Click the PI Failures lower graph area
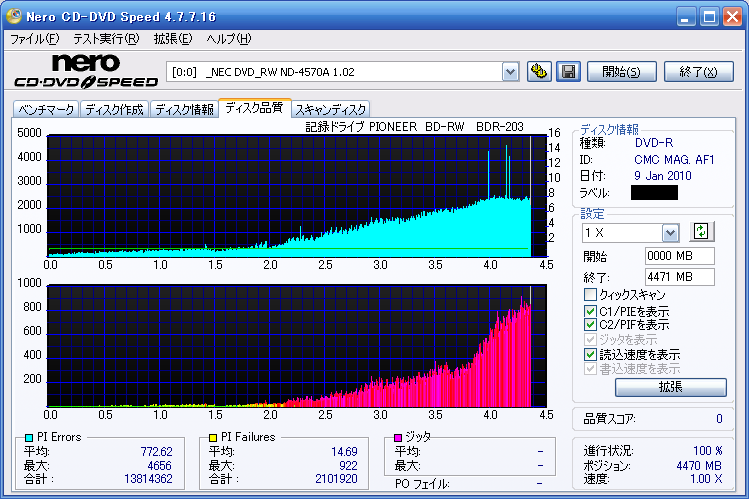 [297, 346]
